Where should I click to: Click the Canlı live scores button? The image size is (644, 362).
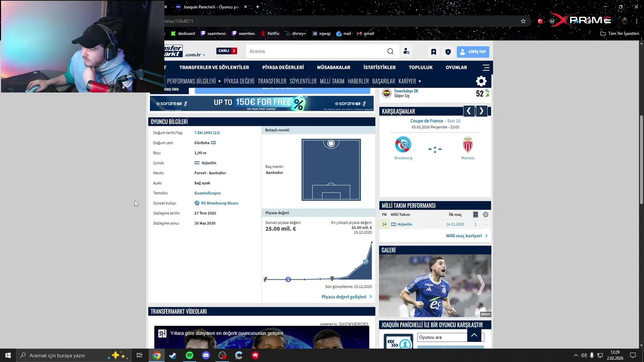coord(227,51)
